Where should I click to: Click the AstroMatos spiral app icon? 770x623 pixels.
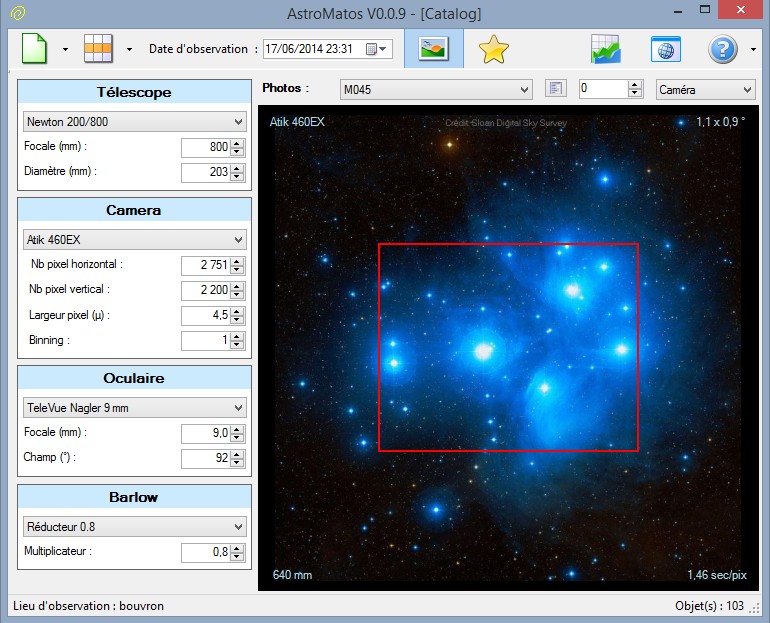[x=18, y=13]
